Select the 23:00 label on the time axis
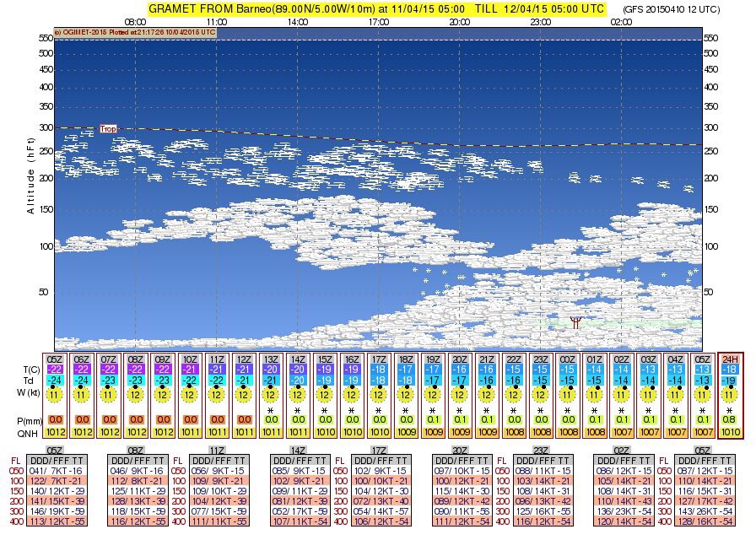This screenshot has width=756, height=540. click(540, 22)
